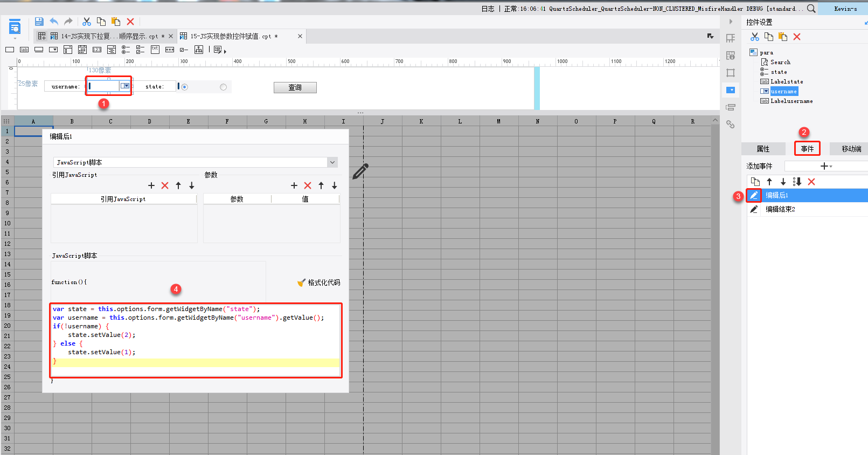868x455 pixels.
Task: Paste widget in the control settings panel
Action: coord(783,37)
